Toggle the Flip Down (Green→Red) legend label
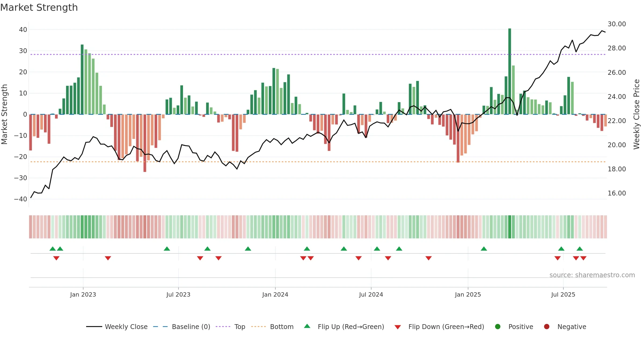The image size is (644, 362). pos(446,327)
